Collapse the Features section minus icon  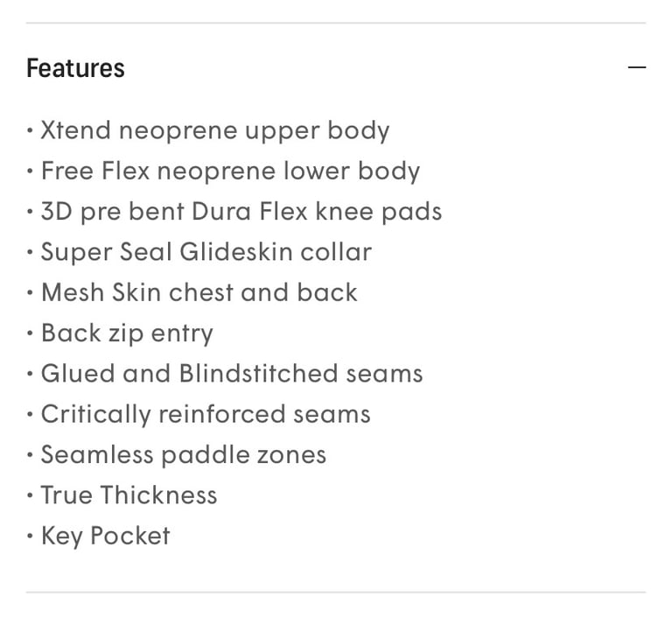pos(636,67)
